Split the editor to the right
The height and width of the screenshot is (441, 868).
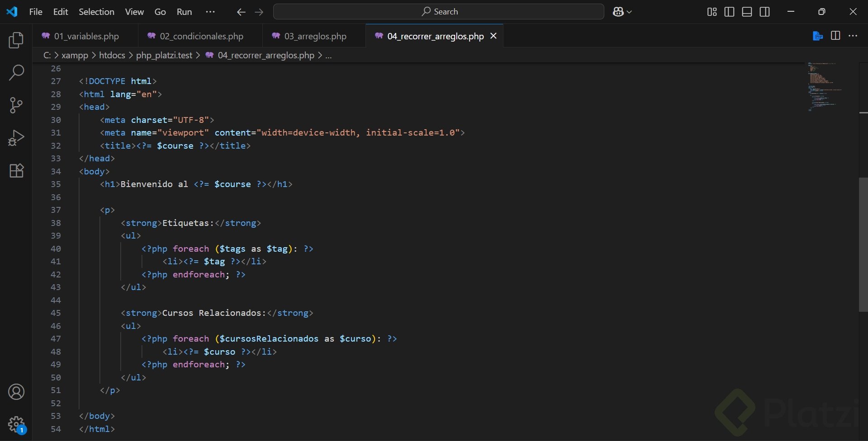pyautogui.click(x=835, y=36)
